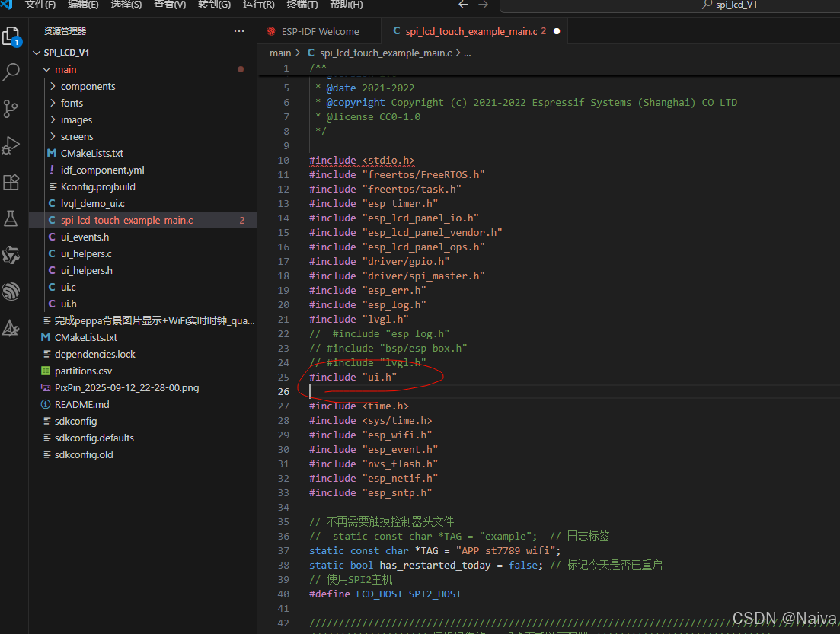
Task: Expand the screens folder
Action: tap(53, 136)
